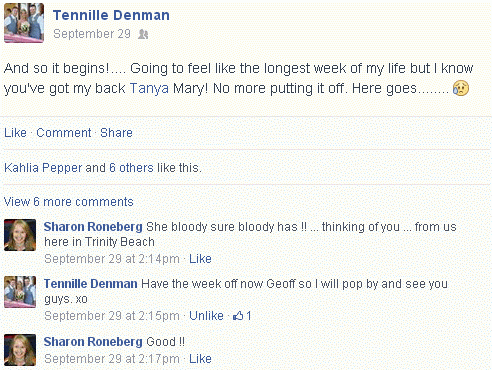Open Tennille Denman's avatar on her comment
The image size is (492, 370).
click(20, 292)
